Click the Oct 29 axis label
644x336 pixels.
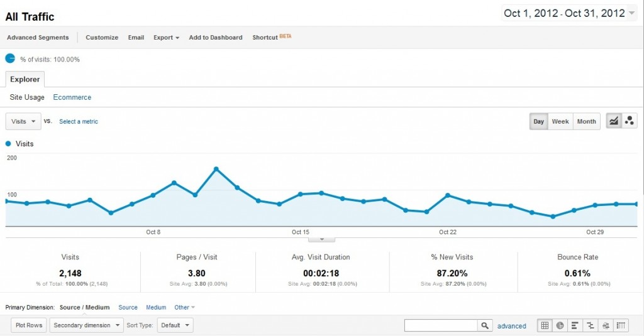coord(595,232)
